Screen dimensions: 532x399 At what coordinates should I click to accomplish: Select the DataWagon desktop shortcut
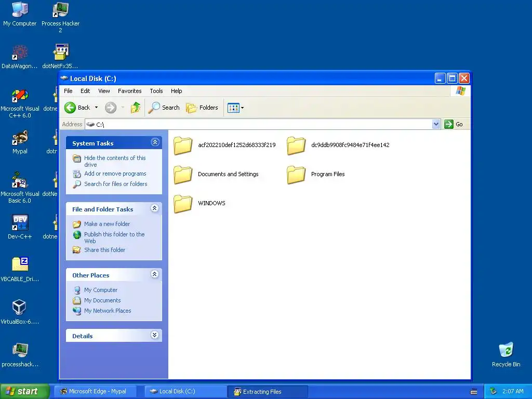[20, 52]
